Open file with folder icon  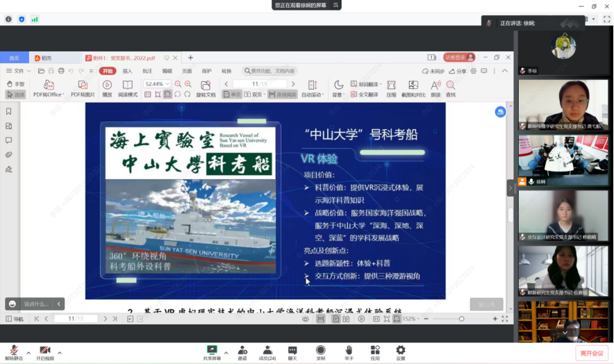tap(41, 71)
